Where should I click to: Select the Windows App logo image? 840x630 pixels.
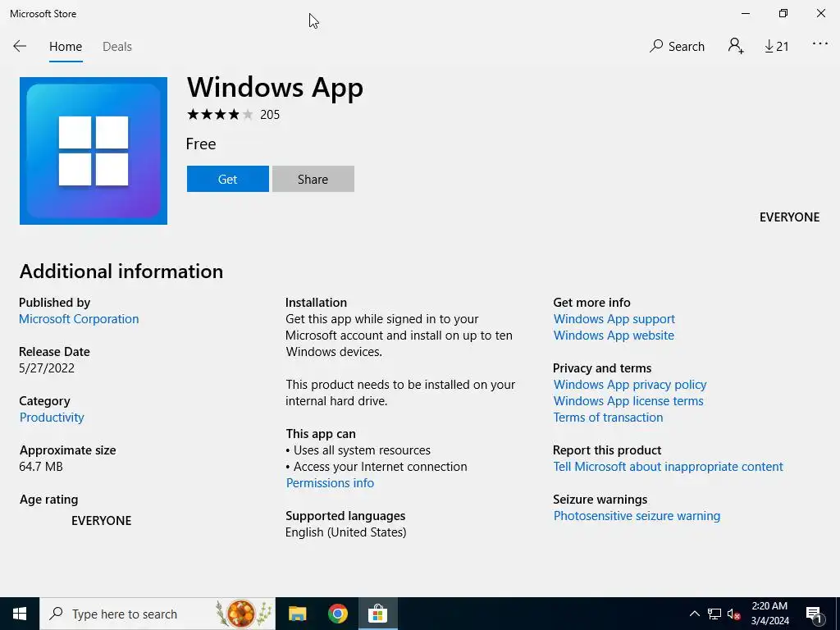pos(94,151)
